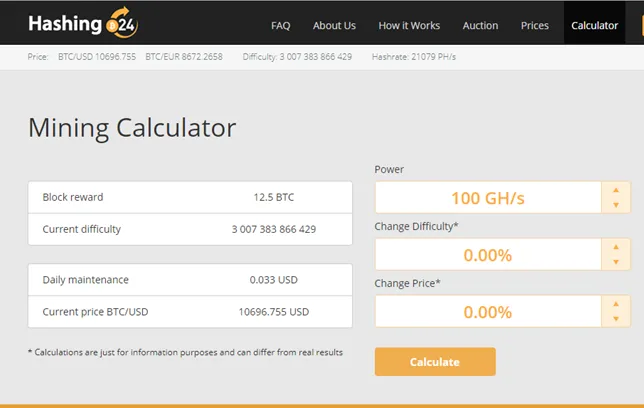Select the Calculator tab in navigation
Screen dimensions: 644x408
click(x=594, y=25)
